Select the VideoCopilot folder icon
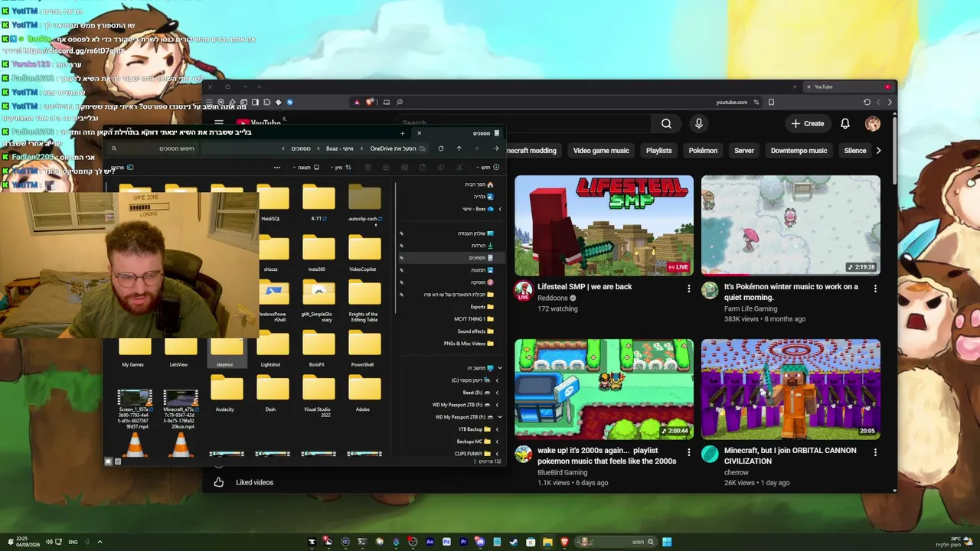 tap(364, 249)
